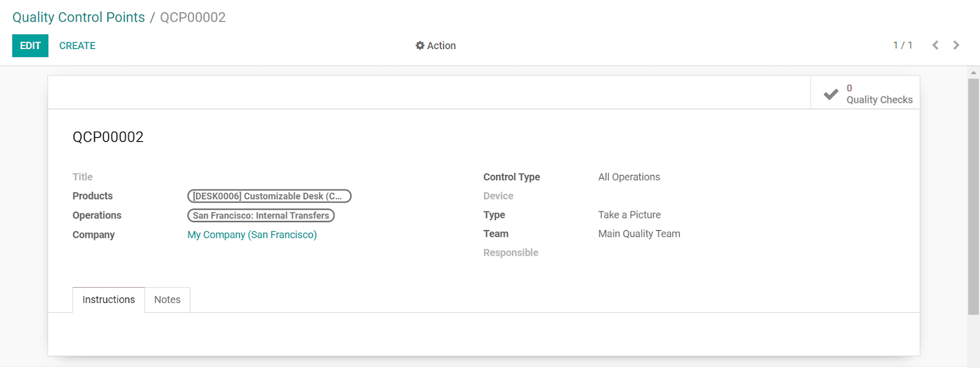Click the gear icon beside Action
Viewport: 980px width, 368px height.
tap(420, 45)
